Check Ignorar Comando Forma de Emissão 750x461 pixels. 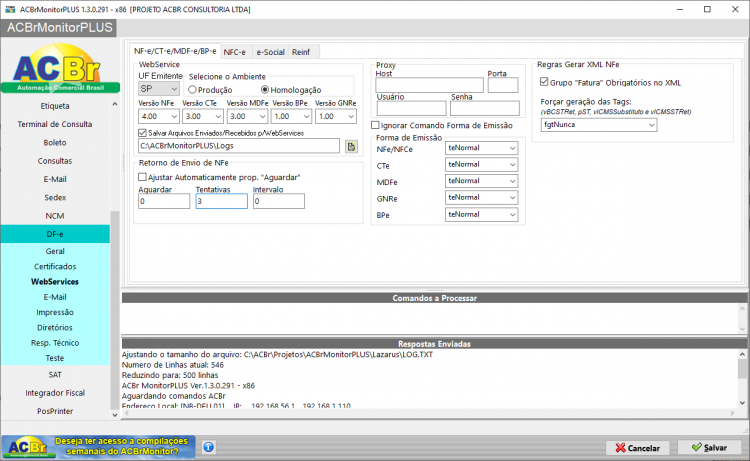[375, 125]
